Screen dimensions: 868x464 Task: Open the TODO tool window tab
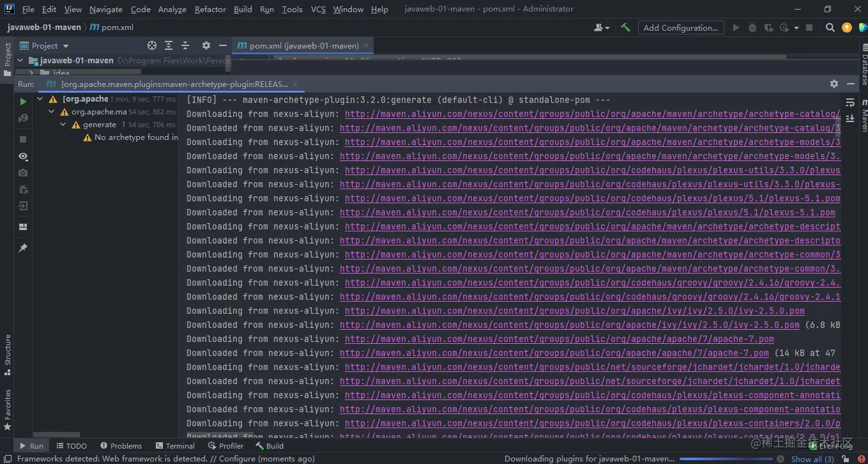[72, 445]
